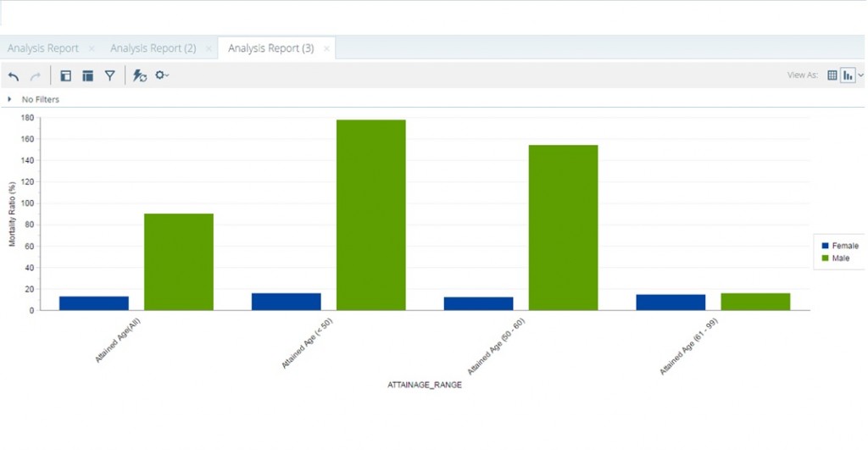Toggle the fields panel layout icon
This screenshot has height=450, width=868.
pos(65,75)
